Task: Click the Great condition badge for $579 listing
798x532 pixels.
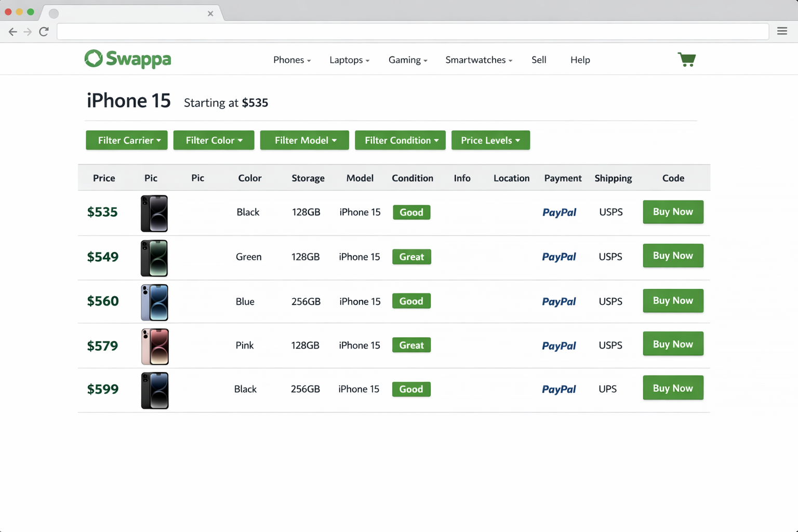Action: pyautogui.click(x=411, y=345)
